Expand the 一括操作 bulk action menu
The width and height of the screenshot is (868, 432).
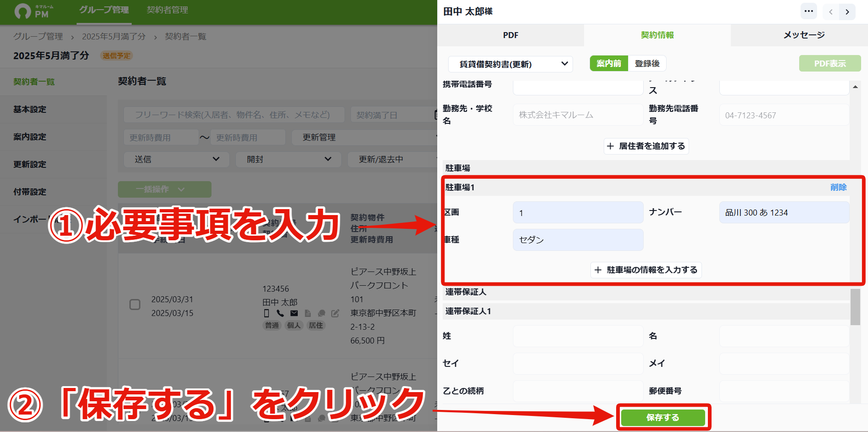pyautogui.click(x=165, y=189)
